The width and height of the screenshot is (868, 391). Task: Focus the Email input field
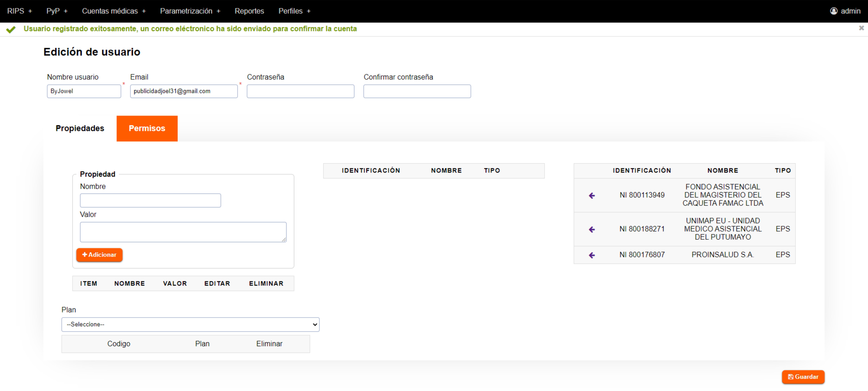(184, 91)
